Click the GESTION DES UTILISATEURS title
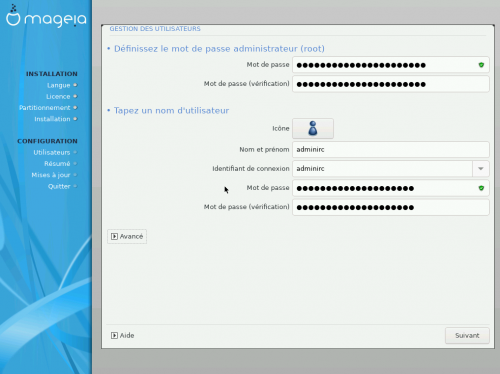Screen dimensions: 500x374 (155, 29)
